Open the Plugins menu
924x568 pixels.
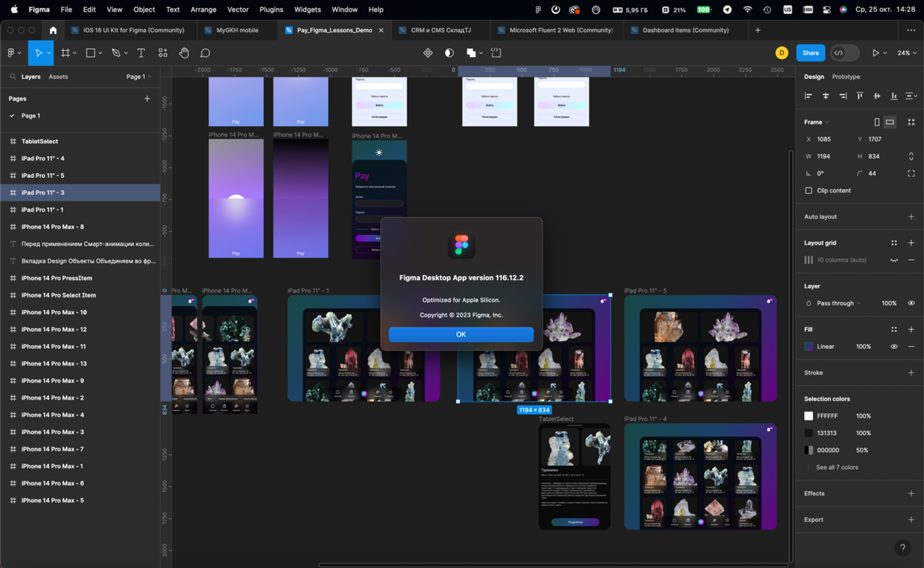coord(271,10)
